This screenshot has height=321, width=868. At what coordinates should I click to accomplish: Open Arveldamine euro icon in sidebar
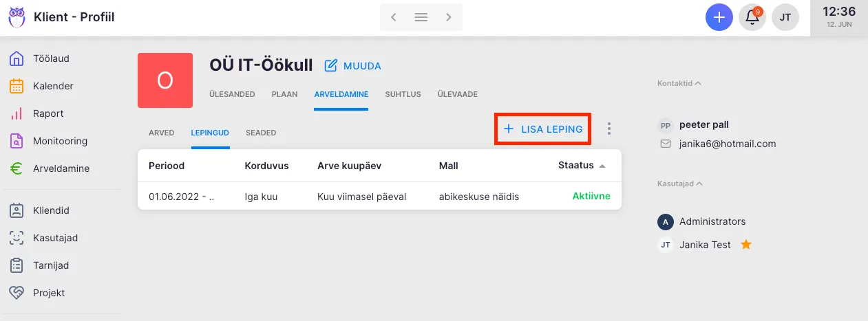(x=17, y=168)
